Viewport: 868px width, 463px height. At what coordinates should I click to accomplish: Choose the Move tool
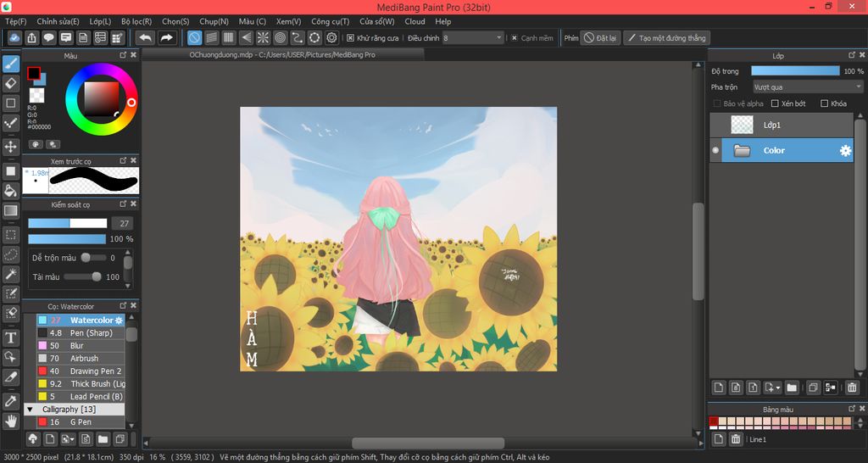click(10, 147)
